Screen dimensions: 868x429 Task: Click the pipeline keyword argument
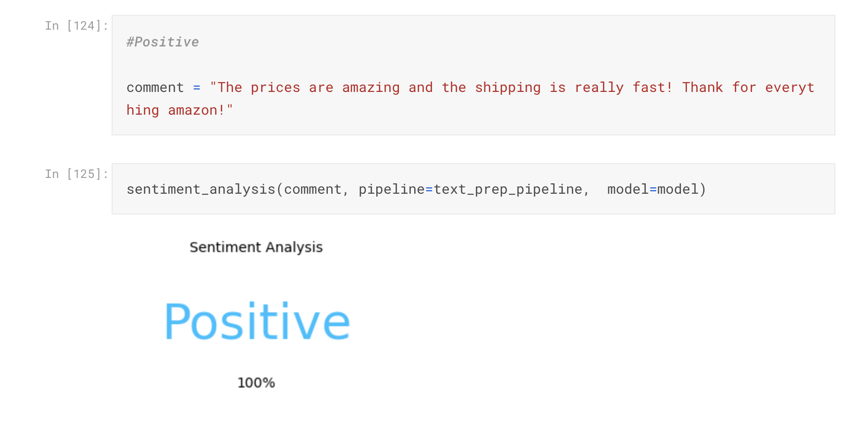coord(392,189)
